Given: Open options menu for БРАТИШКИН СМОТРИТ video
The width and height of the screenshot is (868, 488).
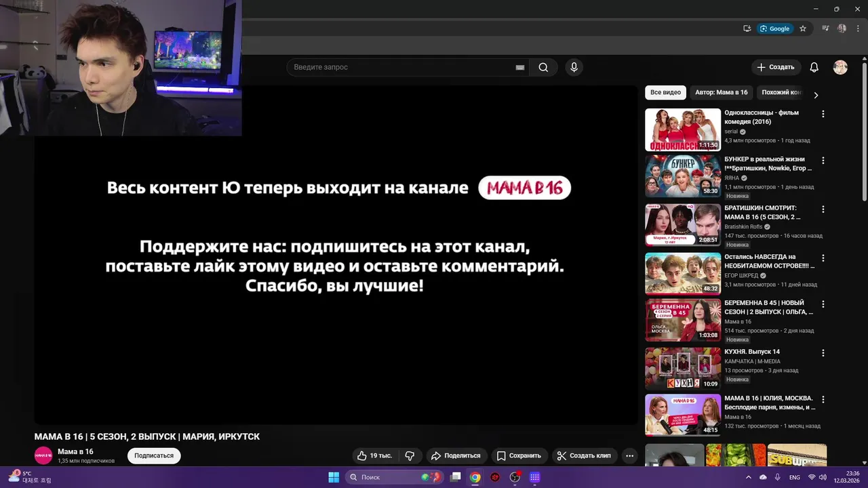Looking at the screenshot, I should point(823,209).
